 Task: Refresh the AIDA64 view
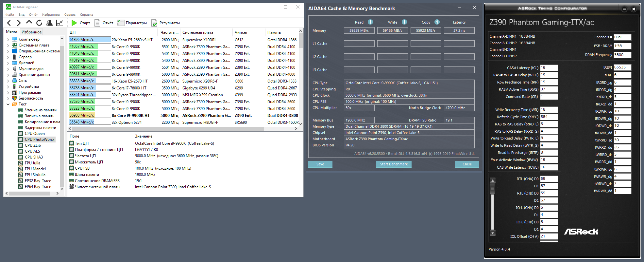(39, 23)
